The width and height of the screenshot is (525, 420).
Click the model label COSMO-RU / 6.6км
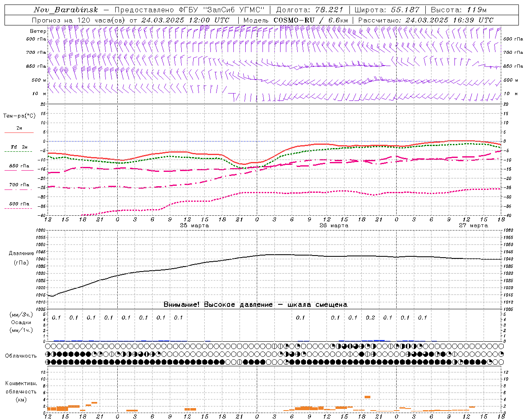[310, 20]
